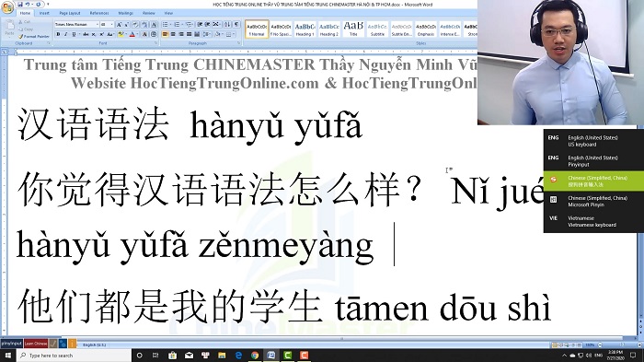Open the Office Button menu

click(x=7, y=7)
